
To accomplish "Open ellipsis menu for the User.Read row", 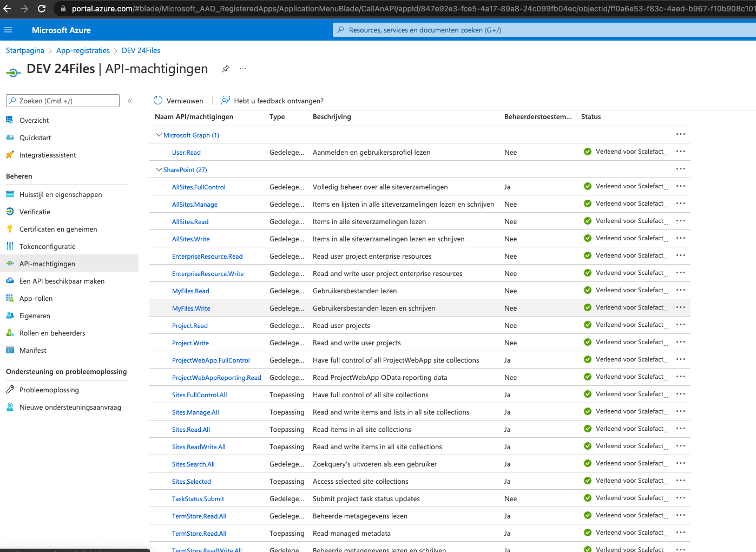I will point(680,152).
